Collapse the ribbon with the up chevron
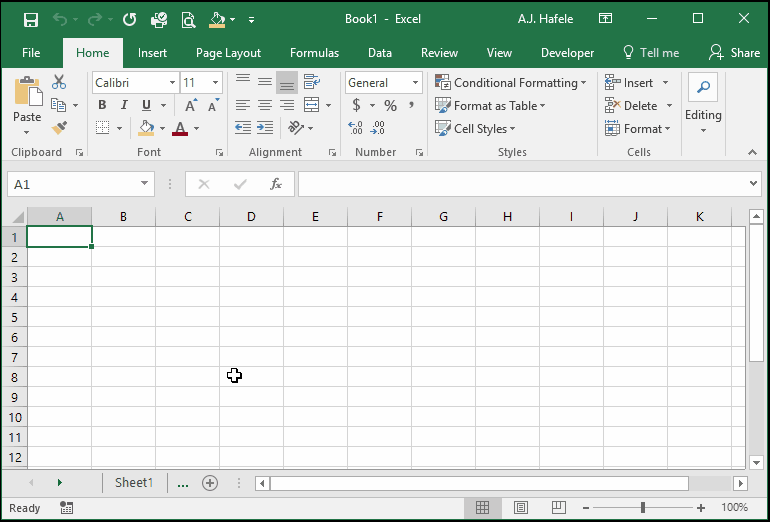 pos(752,153)
